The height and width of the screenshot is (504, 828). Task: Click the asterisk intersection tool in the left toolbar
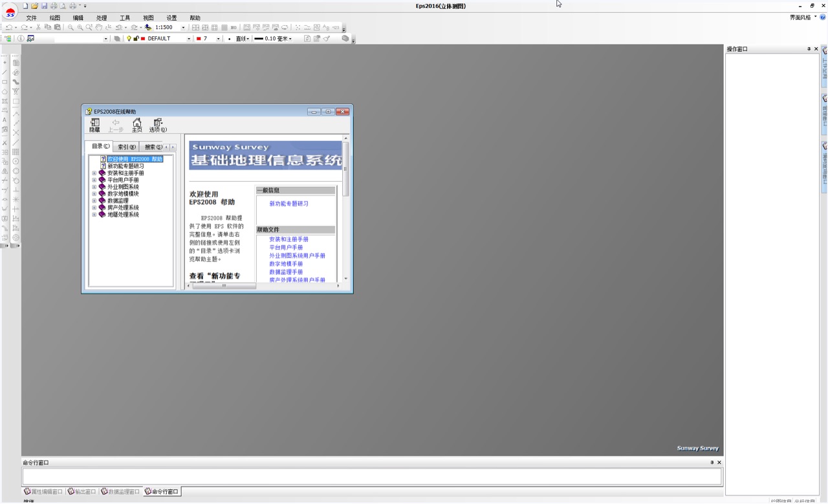(x=16, y=200)
